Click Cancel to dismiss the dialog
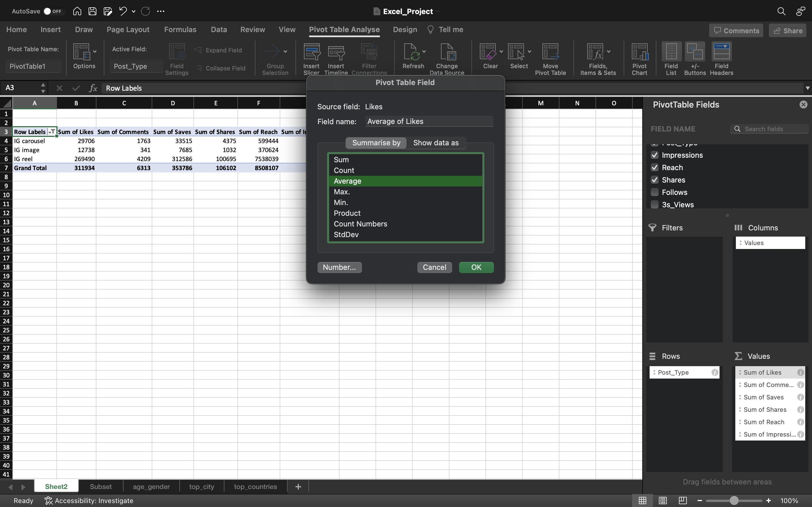 434,267
